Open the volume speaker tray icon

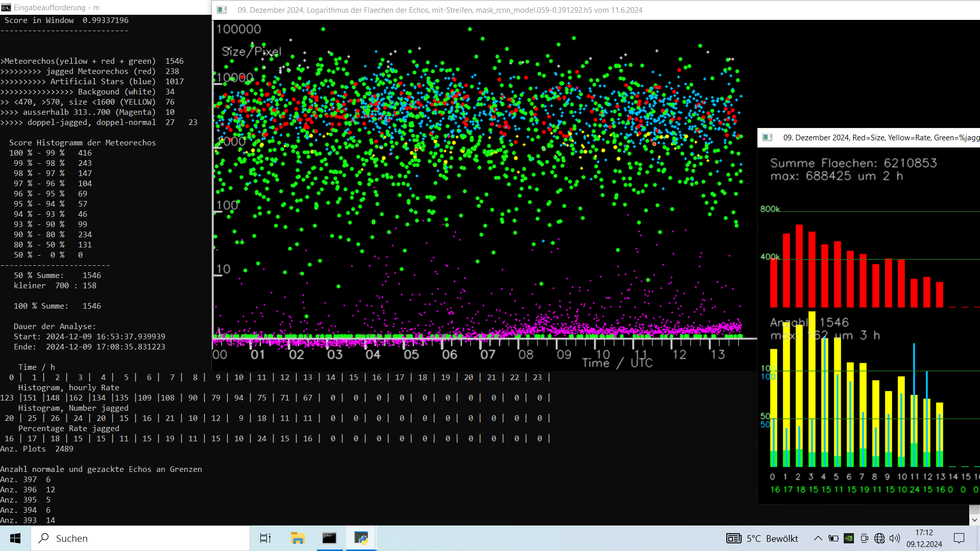pyautogui.click(x=895, y=538)
